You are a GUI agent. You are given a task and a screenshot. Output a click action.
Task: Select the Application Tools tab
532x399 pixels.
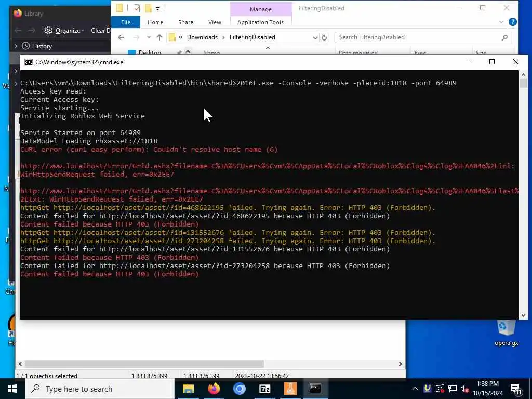pyautogui.click(x=260, y=22)
